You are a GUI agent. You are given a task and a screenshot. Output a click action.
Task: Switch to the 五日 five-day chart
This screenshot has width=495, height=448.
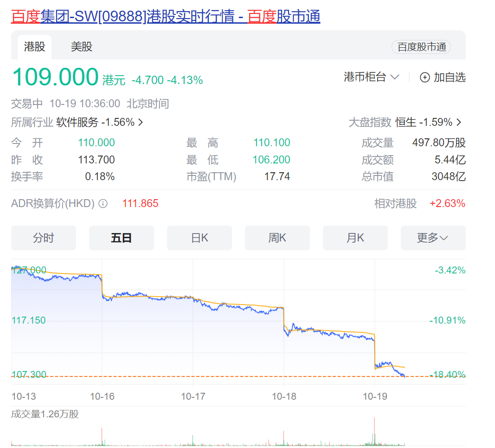121,238
